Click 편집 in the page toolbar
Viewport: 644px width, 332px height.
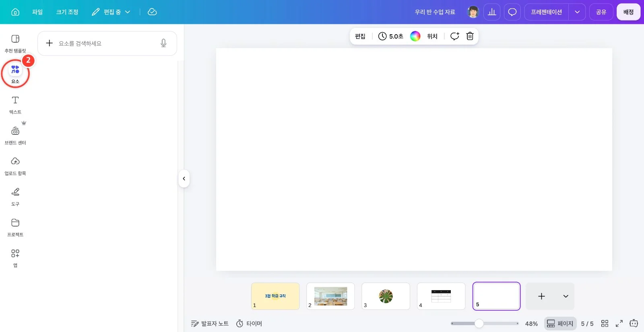pos(360,36)
